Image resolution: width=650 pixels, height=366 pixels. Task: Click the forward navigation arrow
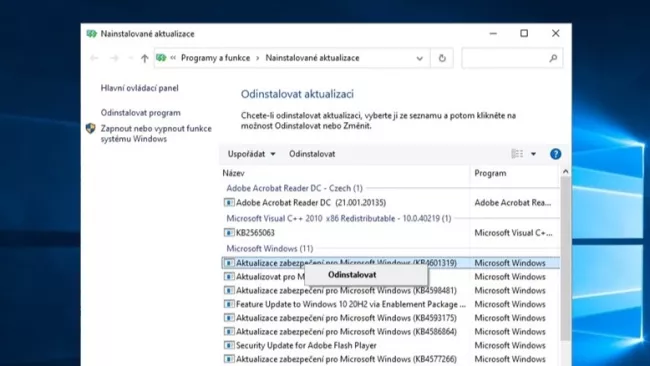pyautogui.click(x=114, y=58)
